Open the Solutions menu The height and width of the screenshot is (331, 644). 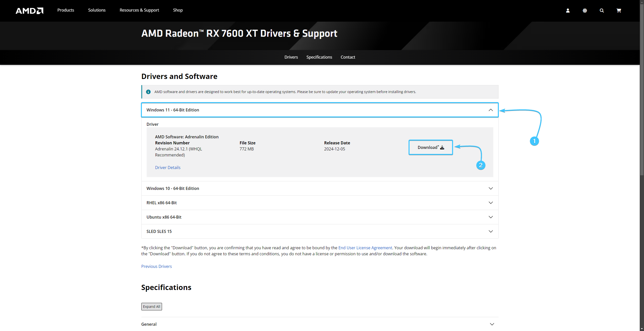coord(97,10)
